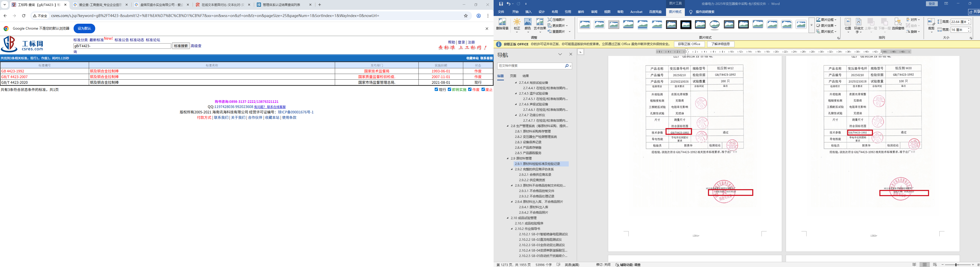Open the 文件 menu in Word

501,12
